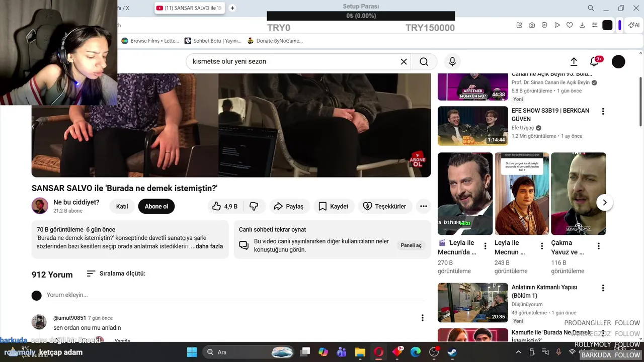
Task: Add page to bookmarks with heart icon
Action: [570, 25]
